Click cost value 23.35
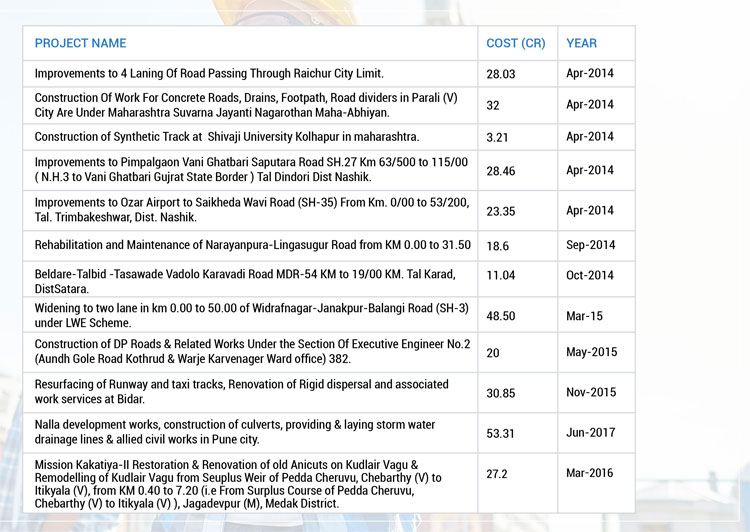The width and height of the screenshot is (750, 532). [501, 211]
